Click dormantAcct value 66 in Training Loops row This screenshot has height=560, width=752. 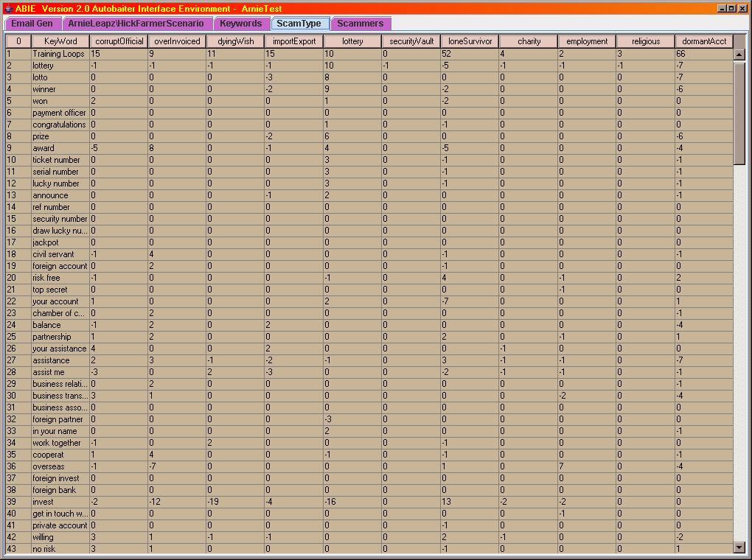[x=704, y=54]
